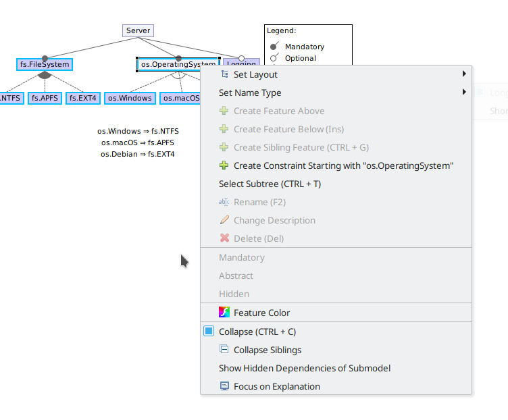Image resolution: width=508 pixels, height=420 pixels.
Task: Click the Change Description pencil icon
Action: point(224,220)
